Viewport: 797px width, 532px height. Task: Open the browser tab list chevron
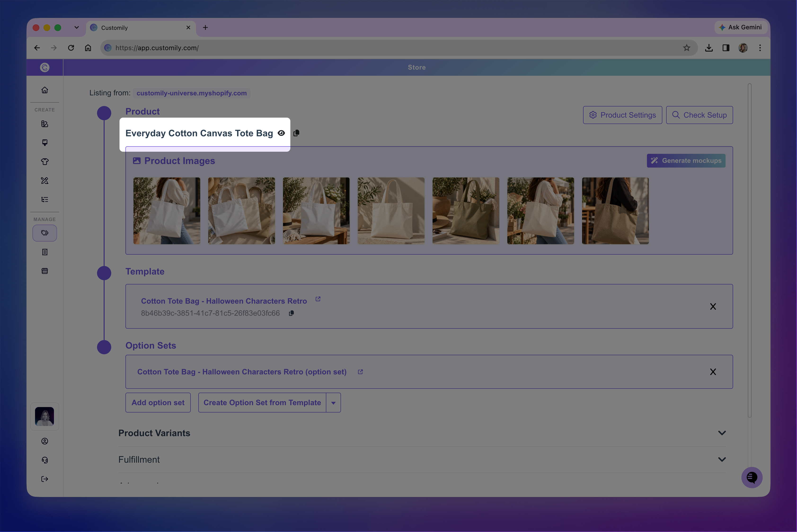click(x=77, y=27)
